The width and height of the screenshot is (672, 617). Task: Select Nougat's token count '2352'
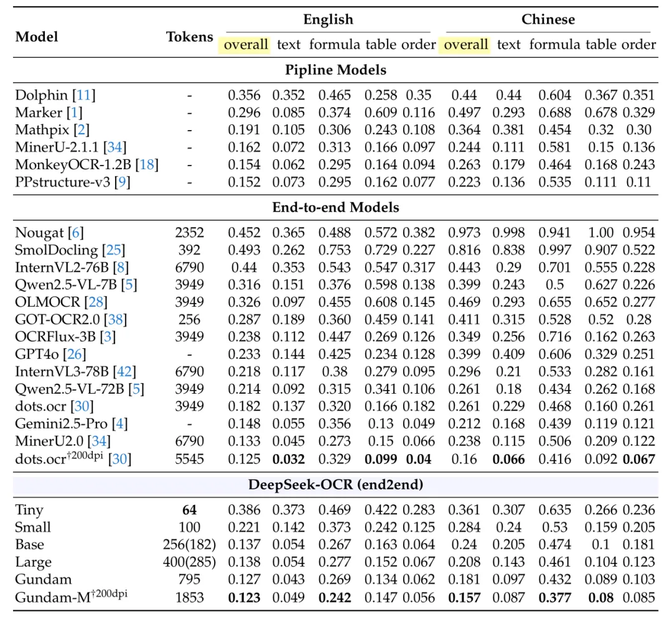pyautogui.click(x=189, y=233)
